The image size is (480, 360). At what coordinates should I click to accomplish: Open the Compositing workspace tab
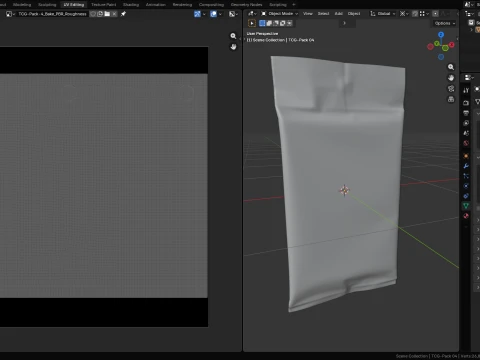point(211,5)
